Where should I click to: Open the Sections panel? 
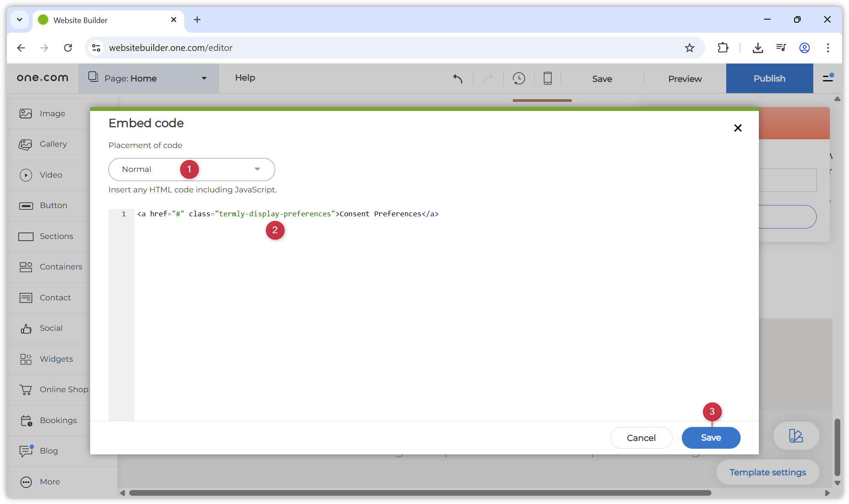(x=56, y=236)
